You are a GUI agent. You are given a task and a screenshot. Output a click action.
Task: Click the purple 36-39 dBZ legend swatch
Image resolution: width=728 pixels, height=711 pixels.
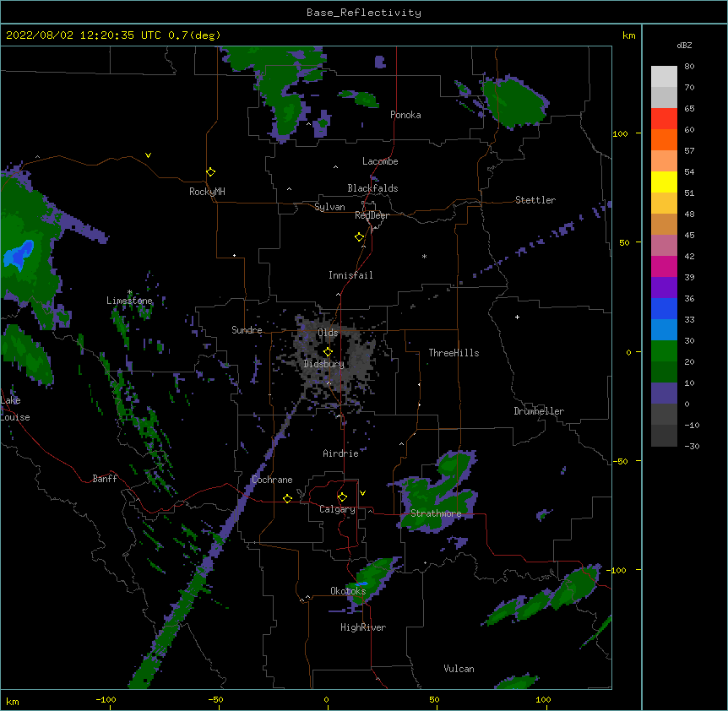(664, 288)
